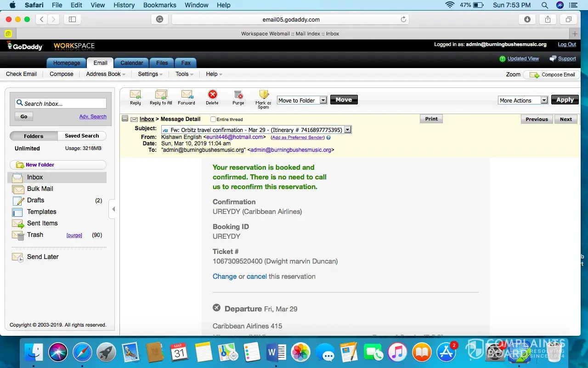Open the Adv. Search link
The image size is (588, 368).
[93, 116]
